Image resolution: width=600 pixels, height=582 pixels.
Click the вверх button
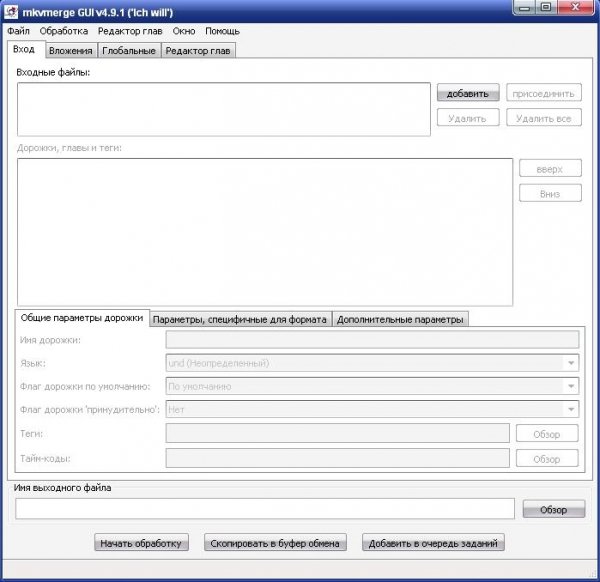[550, 168]
